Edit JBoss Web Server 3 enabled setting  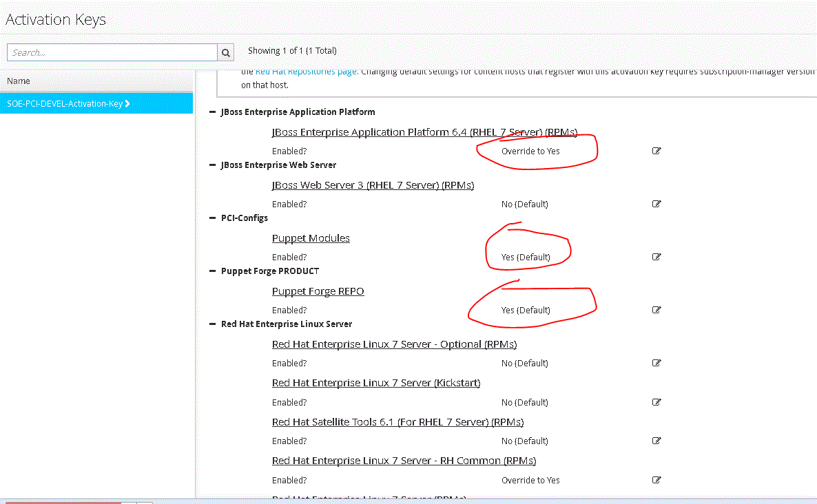[x=656, y=204]
